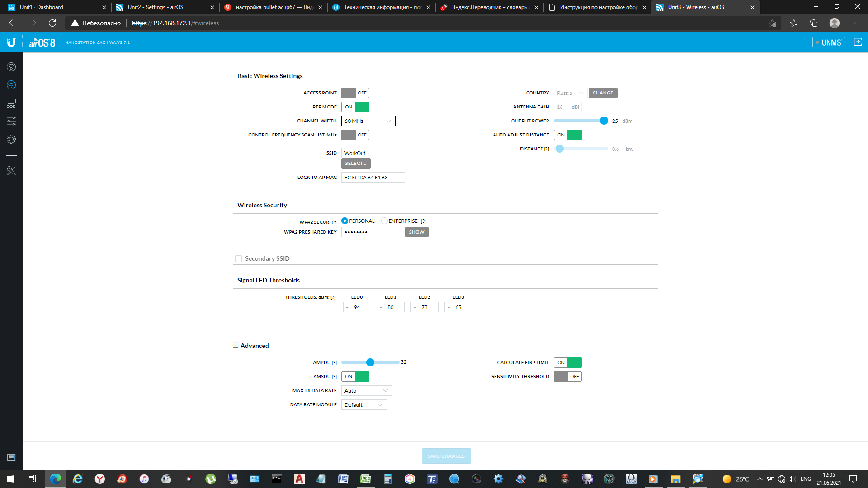The width and height of the screenshot is (868, 488).
Task: Open the Channel Width dropdown
Action: [x=368, y=121]
